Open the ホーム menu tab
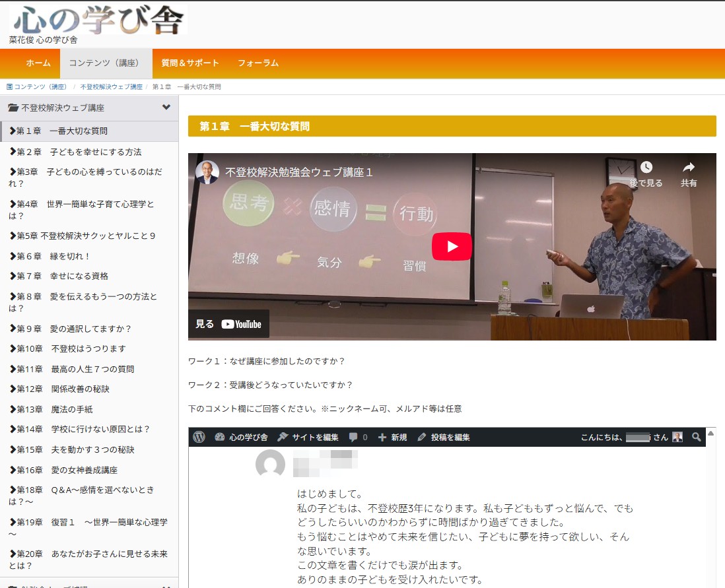725x588 pixels. pos(38,63)
